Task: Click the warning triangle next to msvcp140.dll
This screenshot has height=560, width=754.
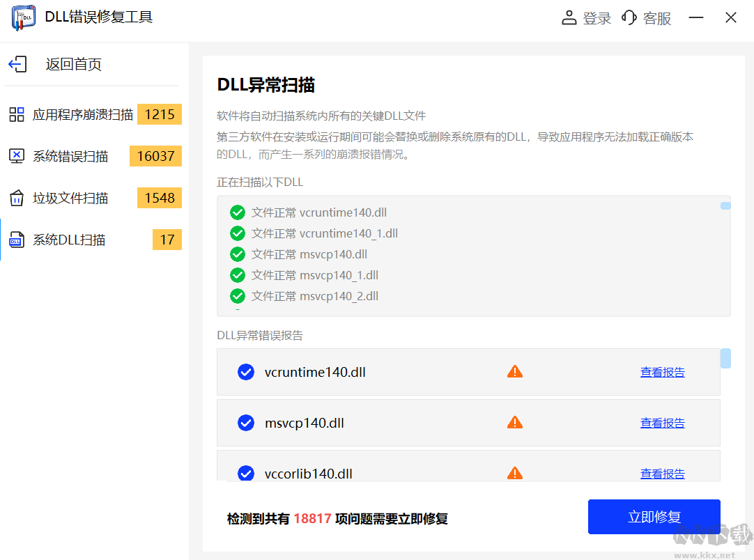Action: 515,422
